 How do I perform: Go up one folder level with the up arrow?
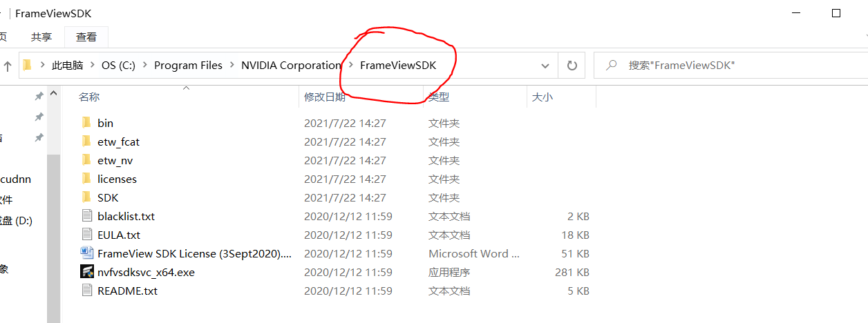pos(8,66)
